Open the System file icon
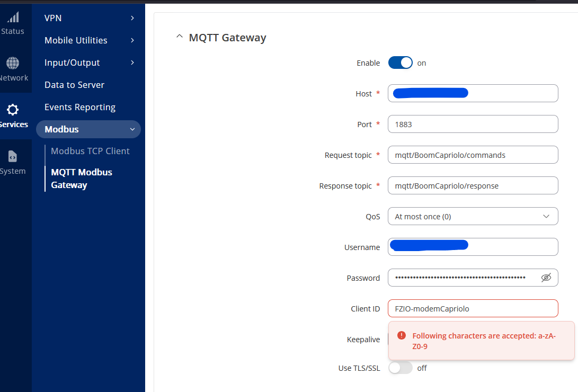Image resolution: width=578 pixels, height=392 pixels. pos(13,156)
